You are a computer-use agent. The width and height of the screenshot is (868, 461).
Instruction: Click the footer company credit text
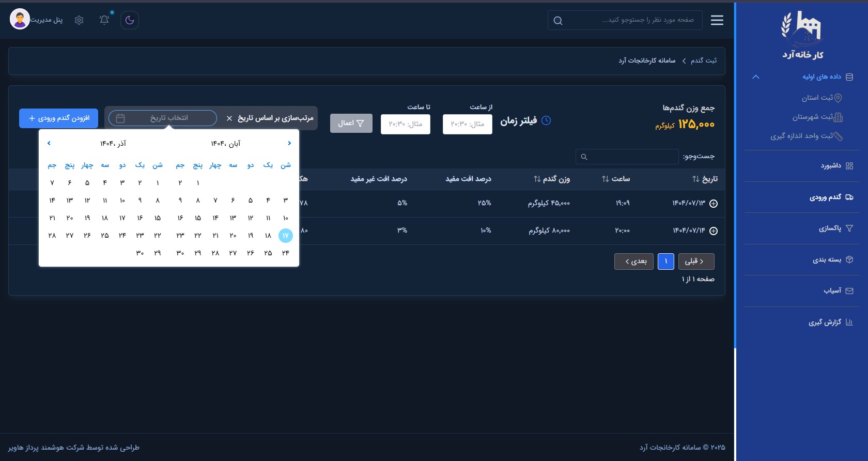pos(74,448)
